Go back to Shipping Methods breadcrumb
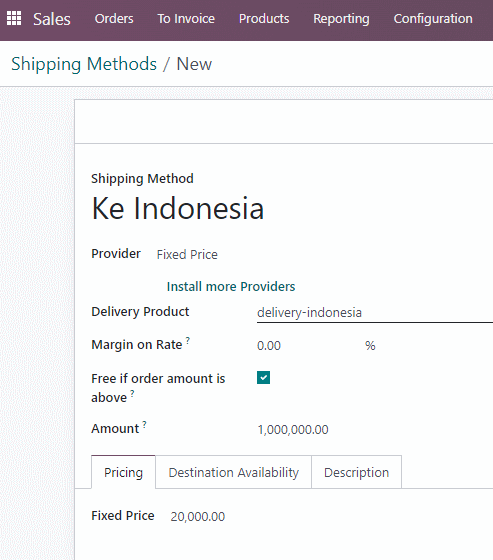This screenshot has height=560, width=493. coord(84,64)
